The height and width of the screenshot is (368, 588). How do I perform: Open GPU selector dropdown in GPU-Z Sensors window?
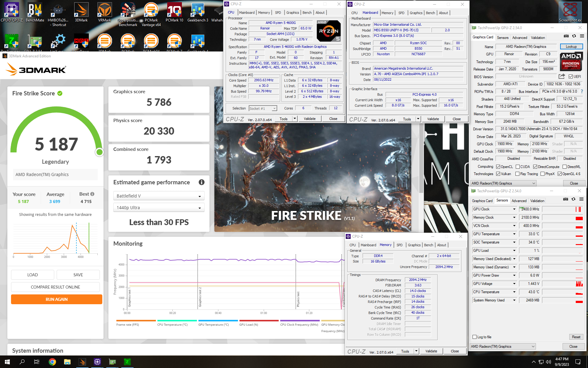tap(503, 347)
